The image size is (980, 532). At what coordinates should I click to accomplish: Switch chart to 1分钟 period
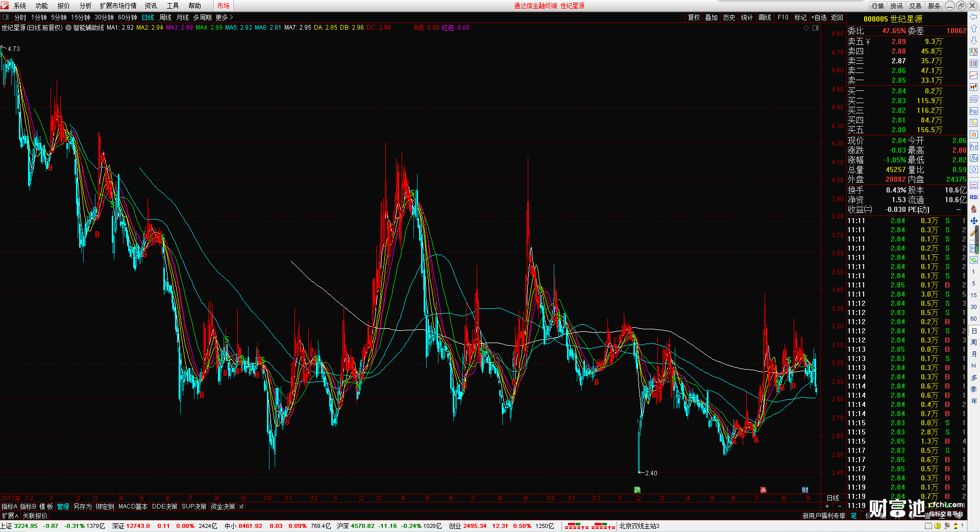39,17
